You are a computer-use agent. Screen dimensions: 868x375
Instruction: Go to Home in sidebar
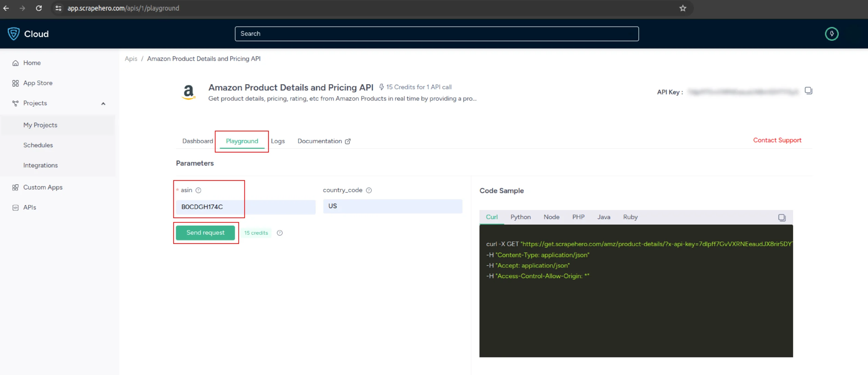click(x=32, y=63)
